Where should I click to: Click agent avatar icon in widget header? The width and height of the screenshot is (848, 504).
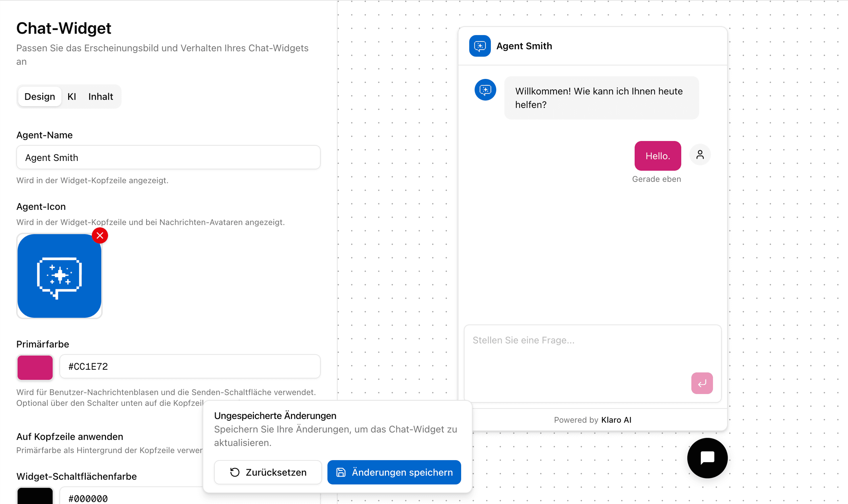click(480, 46)
